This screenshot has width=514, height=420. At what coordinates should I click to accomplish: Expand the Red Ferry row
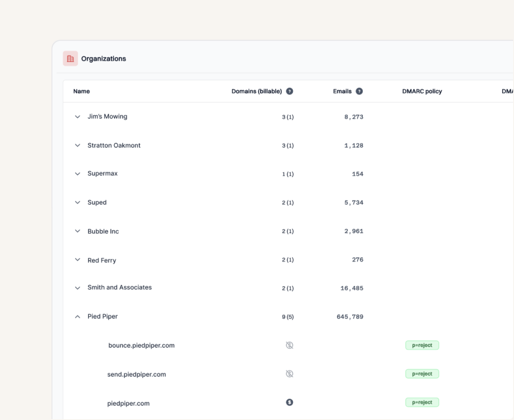[78, 260]
